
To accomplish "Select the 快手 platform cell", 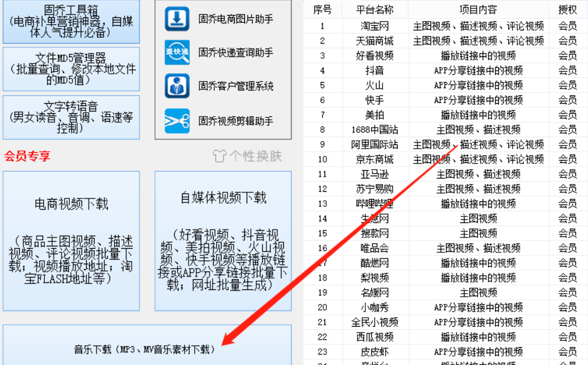I will coord(375,100).
